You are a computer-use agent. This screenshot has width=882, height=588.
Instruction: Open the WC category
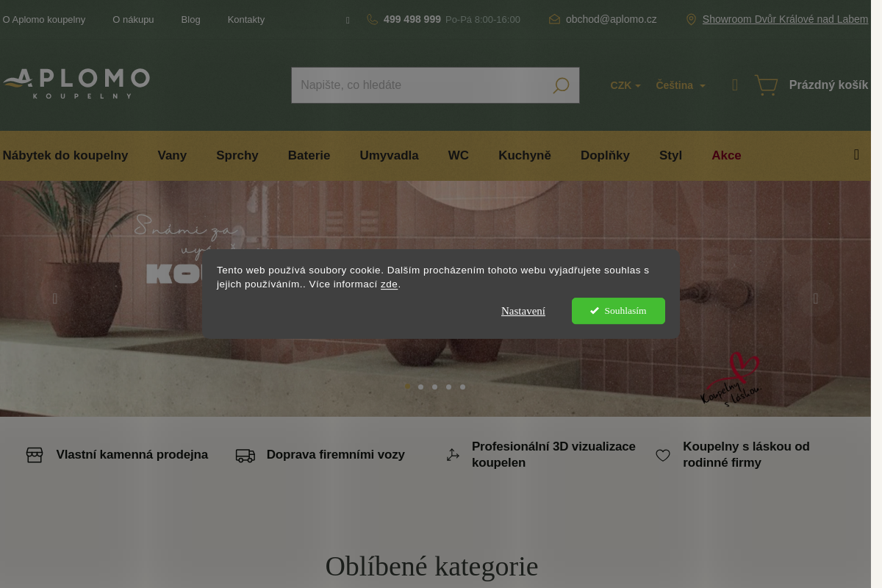tap(459, 156)
